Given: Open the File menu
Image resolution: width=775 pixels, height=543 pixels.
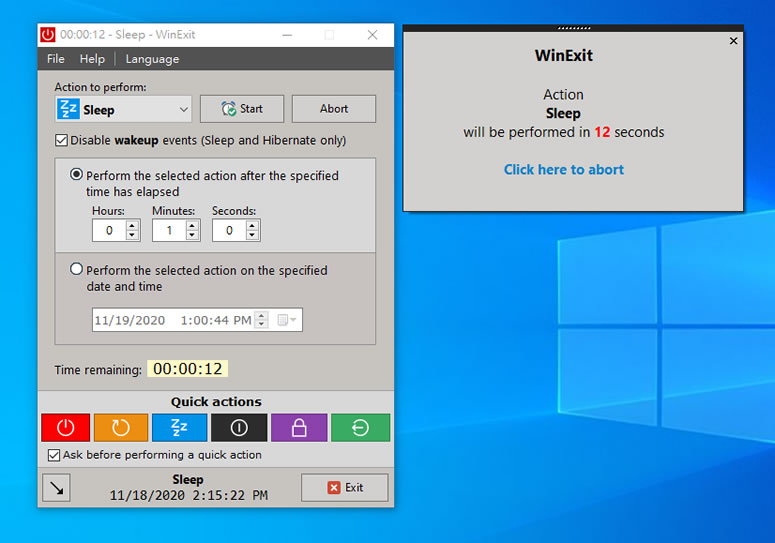Looking at the screenshot, I should tap(55, 59).
